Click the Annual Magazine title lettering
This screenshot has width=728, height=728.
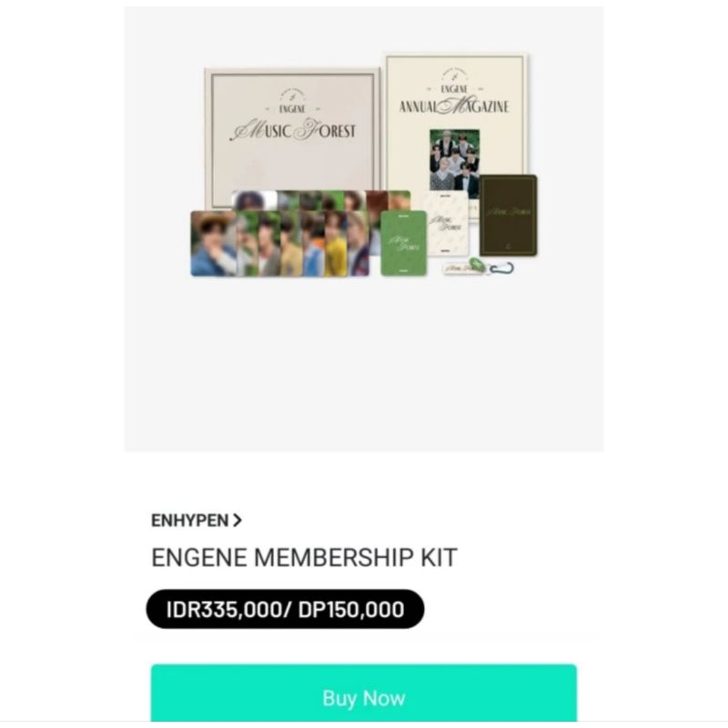tap(454, 106)
